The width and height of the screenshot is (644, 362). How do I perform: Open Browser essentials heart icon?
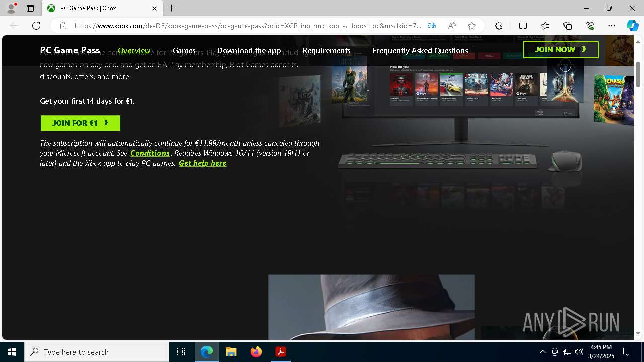[590, 26]
